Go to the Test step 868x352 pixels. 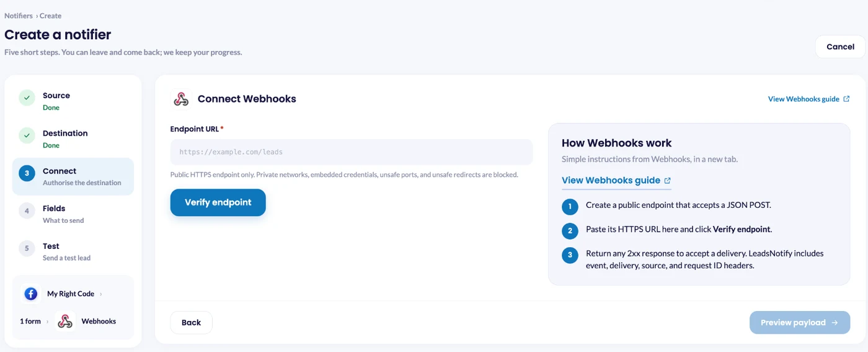(x=73, y=251)
